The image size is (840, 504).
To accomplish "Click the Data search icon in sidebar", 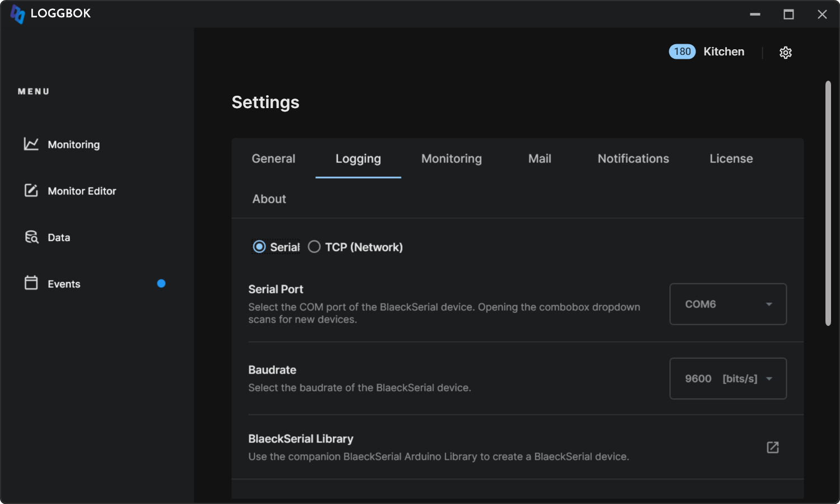I will [x=31, y=237].
